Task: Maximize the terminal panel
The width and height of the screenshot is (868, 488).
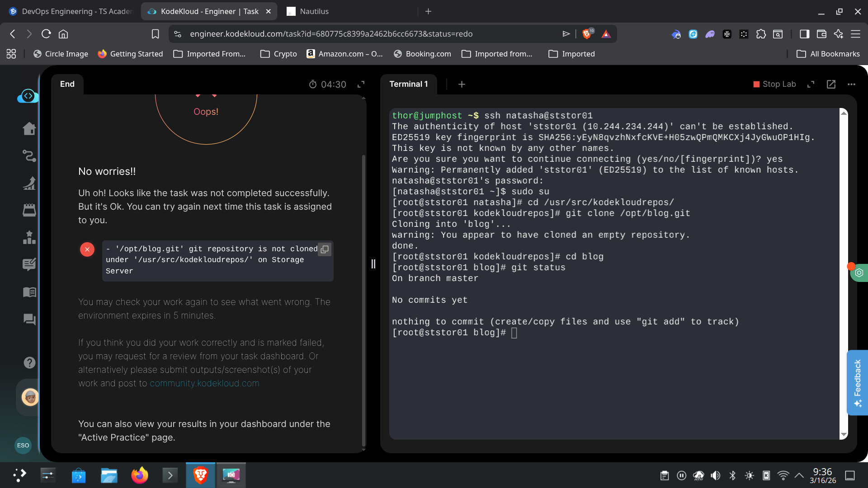Action: (811, 84)
